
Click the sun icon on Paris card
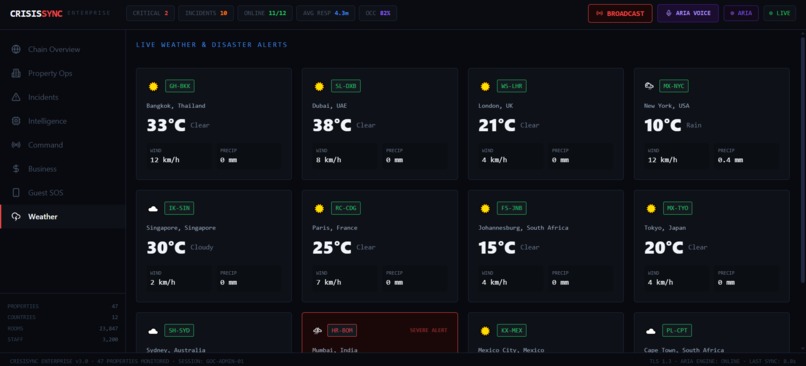(x=319, y=209)
